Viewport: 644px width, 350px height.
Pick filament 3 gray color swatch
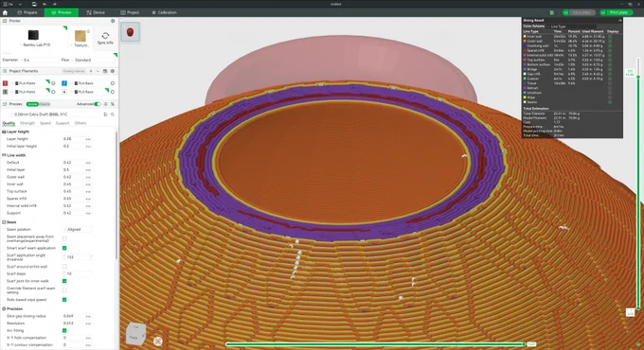(x=6, y=92)
